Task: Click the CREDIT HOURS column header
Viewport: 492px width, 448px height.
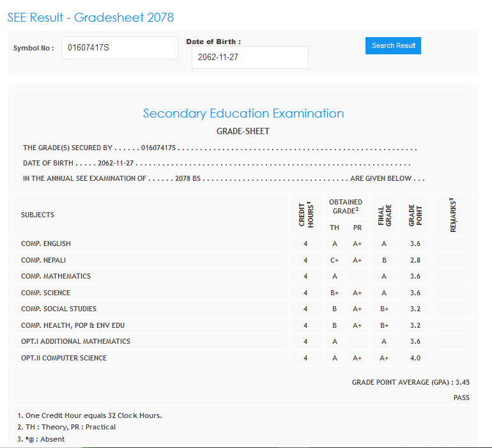Action: [x=305, y=215]
